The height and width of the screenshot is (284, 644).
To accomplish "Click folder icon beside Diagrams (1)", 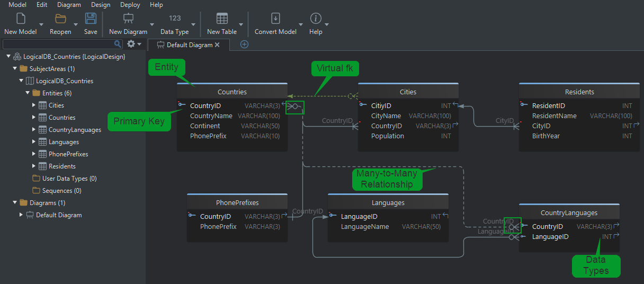I will tap(23, 202).
